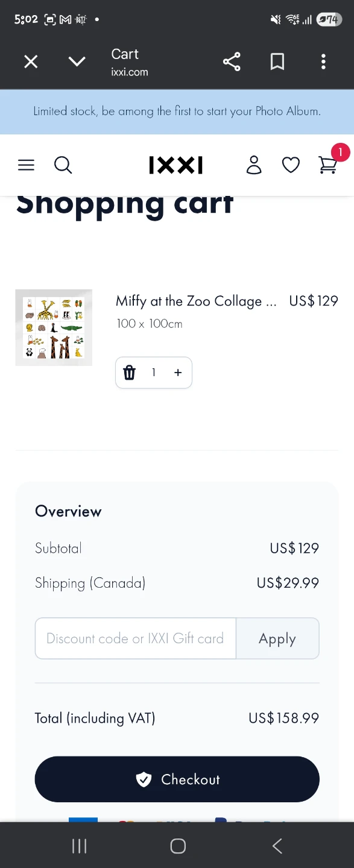Tap the search magnifier icon
The height and width of the screenshot is (868, 354).
click(63, 165)
